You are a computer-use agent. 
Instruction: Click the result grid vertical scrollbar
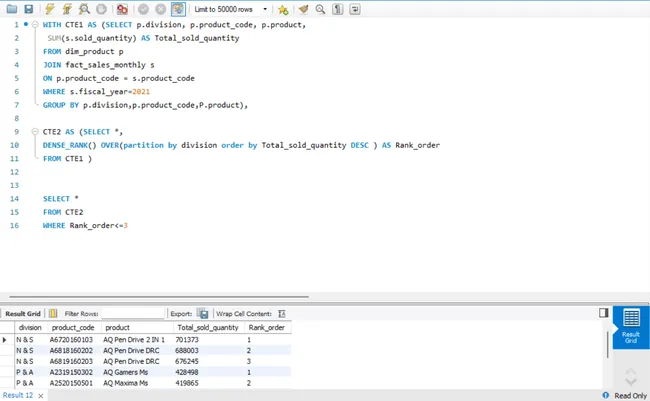pos(608,344)
